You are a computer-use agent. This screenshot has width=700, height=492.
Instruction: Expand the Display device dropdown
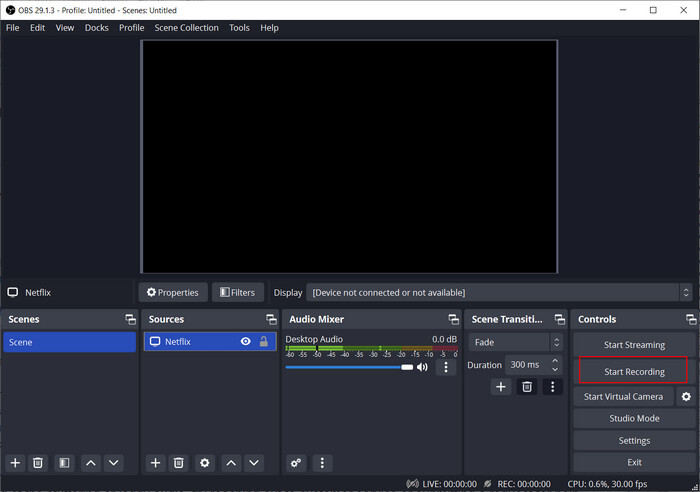pos(498,293)
